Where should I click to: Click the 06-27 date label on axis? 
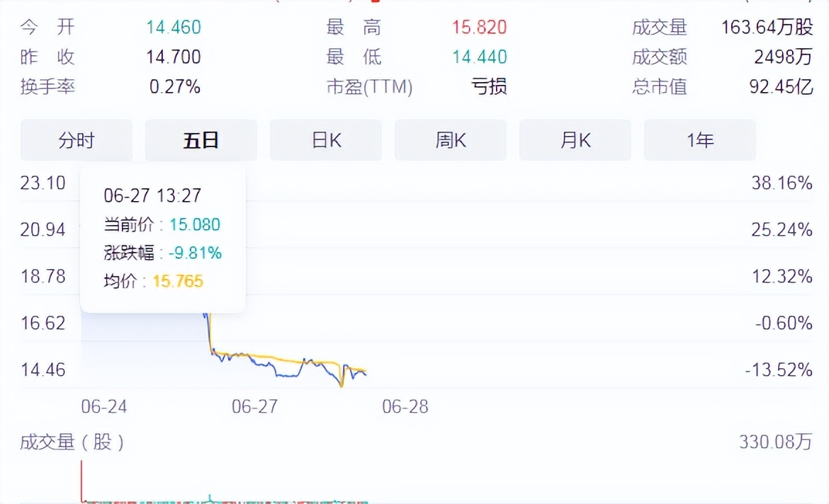click(256, 407)
